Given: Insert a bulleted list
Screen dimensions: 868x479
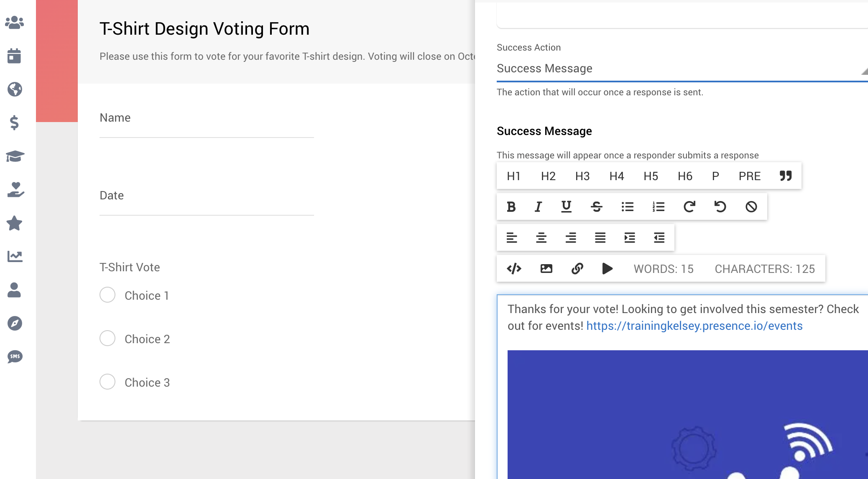Looking at the screenshot, I should point(627,207).
